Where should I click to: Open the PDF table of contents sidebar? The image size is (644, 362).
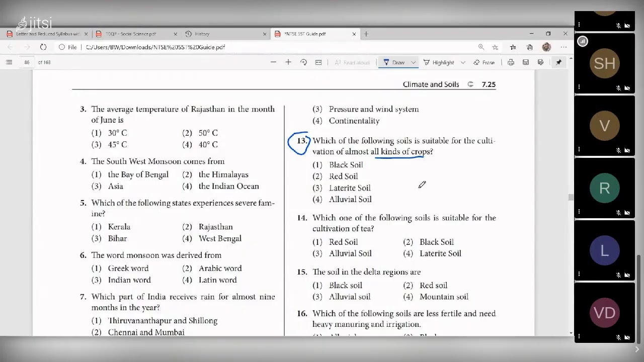[9, 62]
